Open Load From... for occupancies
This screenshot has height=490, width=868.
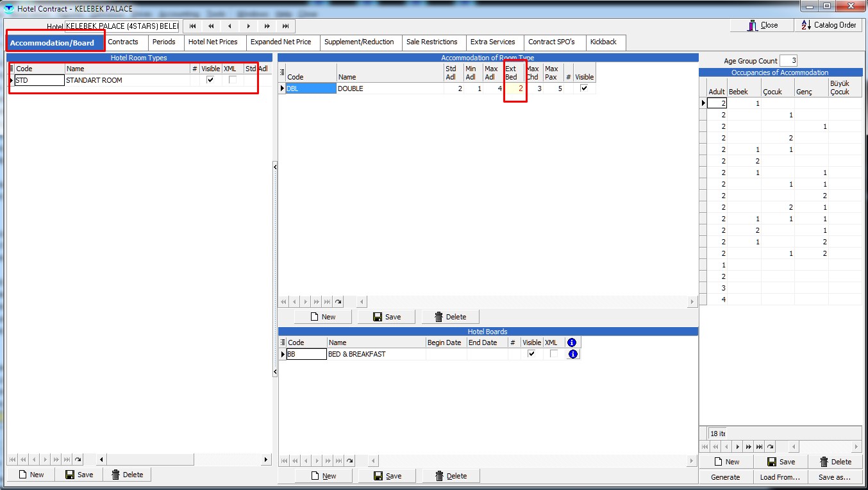[x=780, y=477]
